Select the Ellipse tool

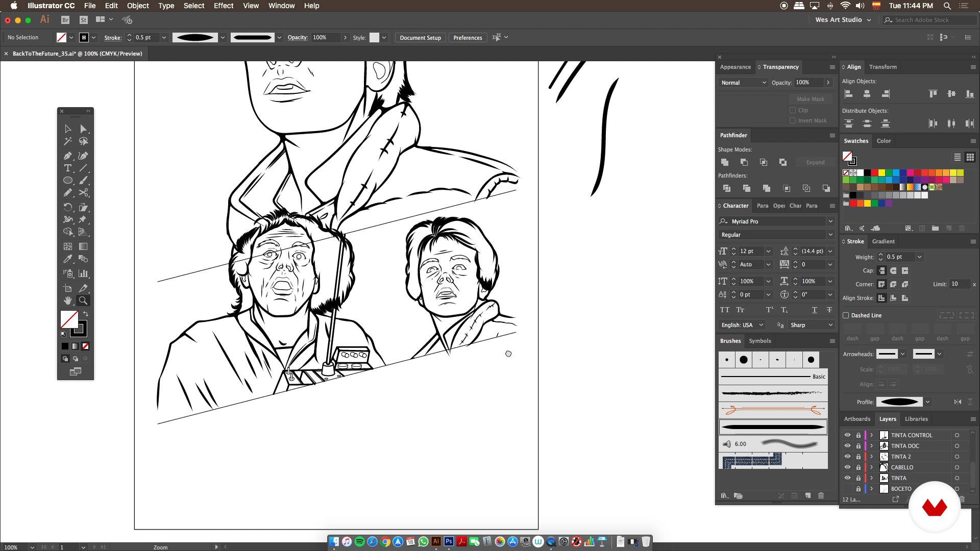click(x=68, y=180)
